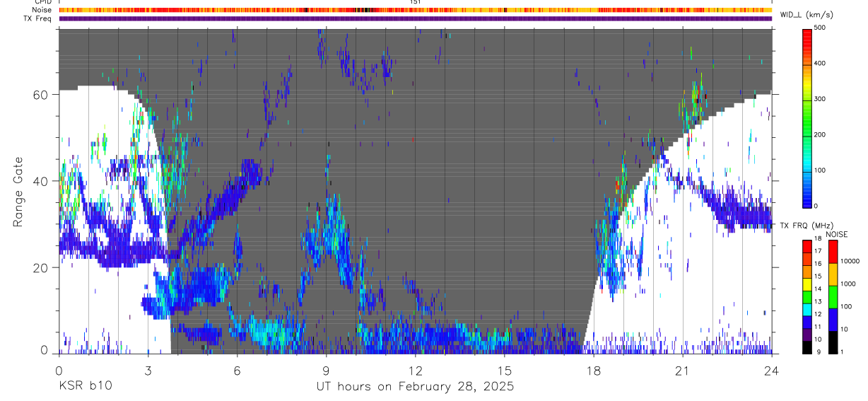Select the 200 tick on spectral width scale

[x=820, y=134]
